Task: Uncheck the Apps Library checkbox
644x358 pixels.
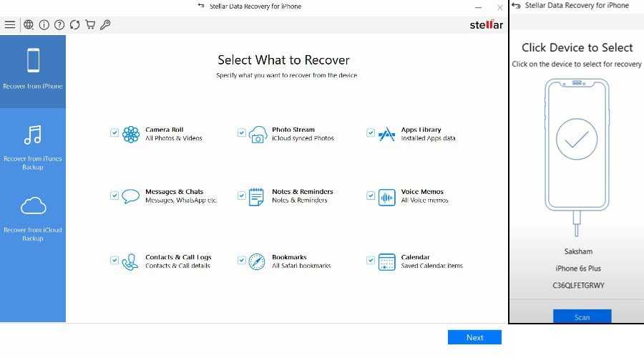Action: 371,132
